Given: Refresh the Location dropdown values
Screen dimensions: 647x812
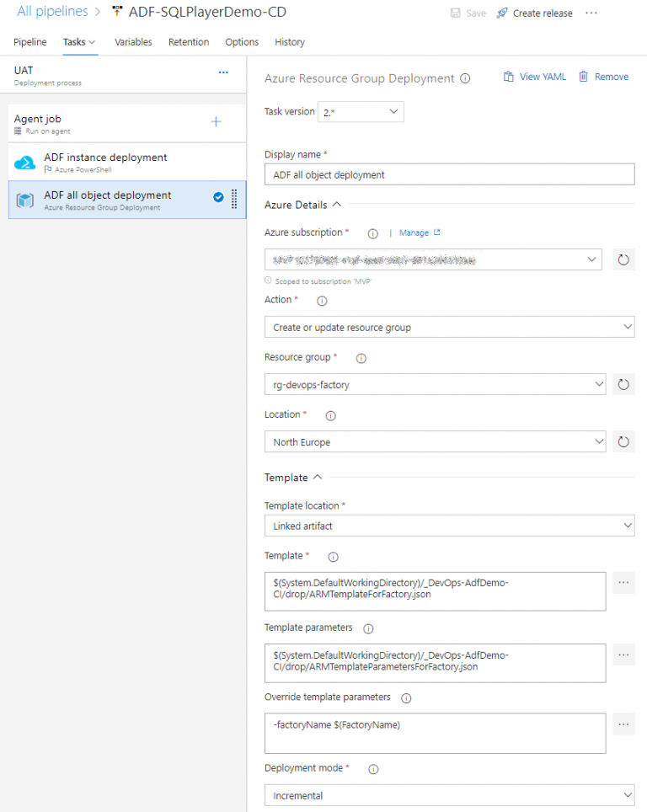Looking at the screenshot, I should tap(623, 441).
